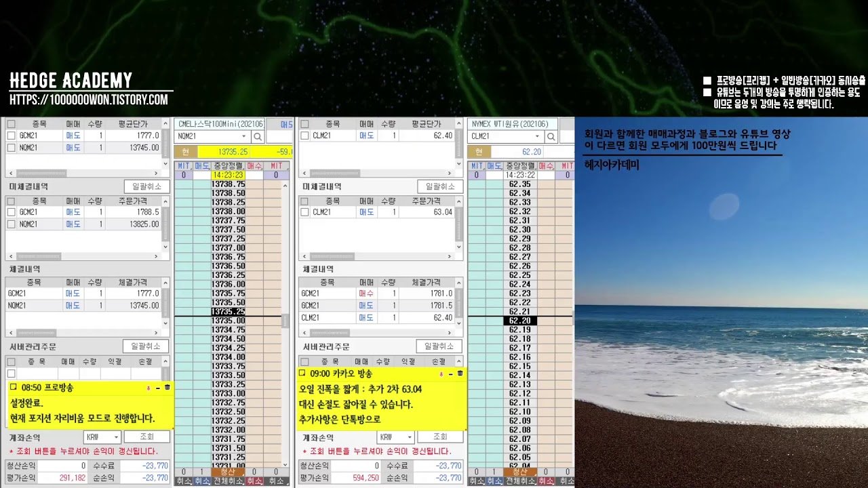Delete the 09:00 카카오 방송 memo with its trash icon
Viewport: 868px width, 488px height.
pos(460,373)
